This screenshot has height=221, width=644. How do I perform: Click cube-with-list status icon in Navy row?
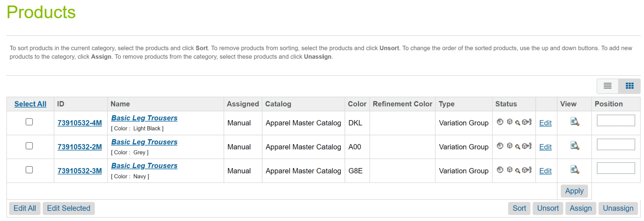(527, 170)
